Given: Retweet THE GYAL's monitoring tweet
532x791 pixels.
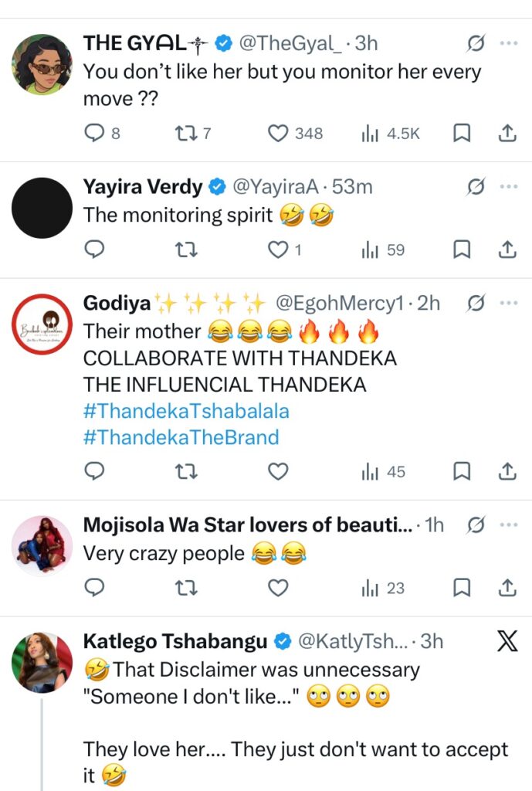Looking at the screenshot, I should (185, 134).
